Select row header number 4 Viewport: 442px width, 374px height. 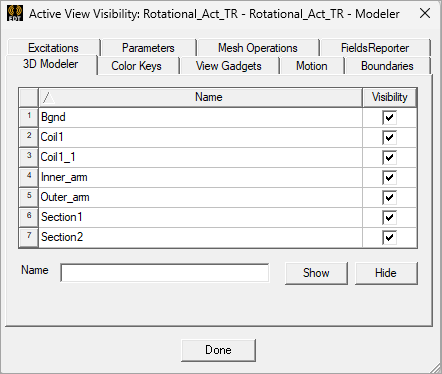click(x=29, y=177)
